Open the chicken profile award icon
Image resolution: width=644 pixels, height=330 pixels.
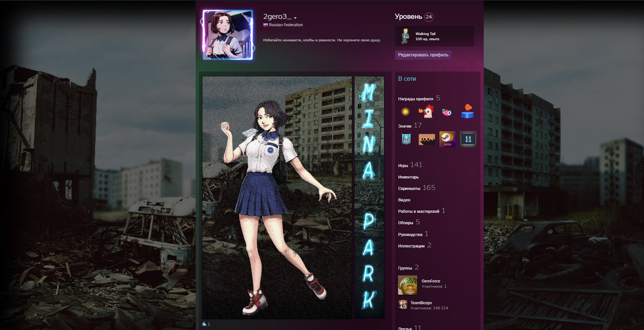[426, 111]
